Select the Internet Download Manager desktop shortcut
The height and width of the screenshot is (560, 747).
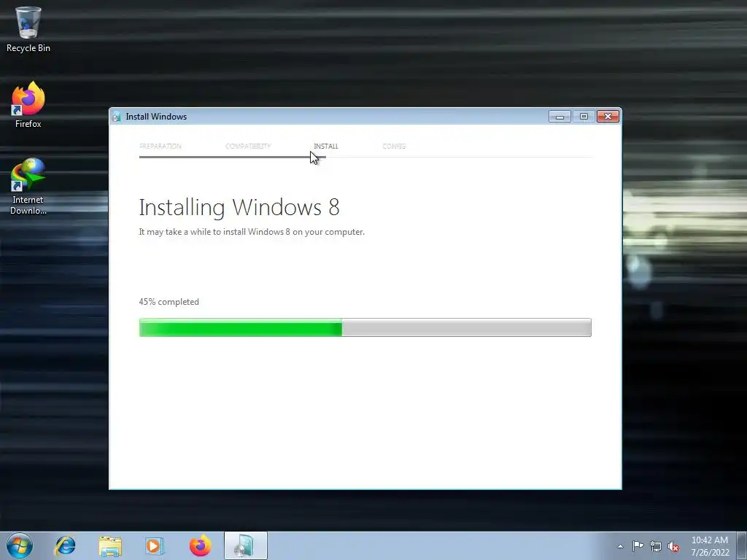28,186
